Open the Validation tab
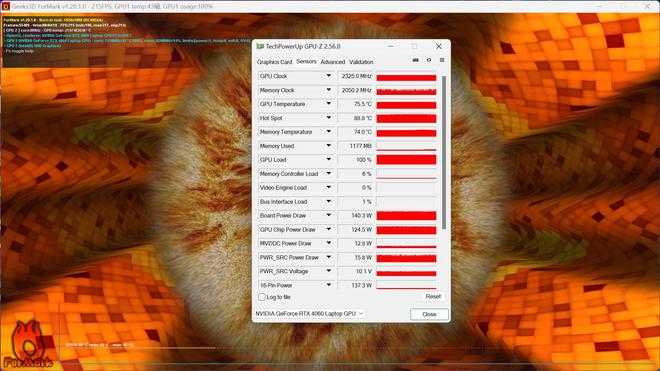The width and height of the screenshot is (660, 371). [x=361, y=62]
